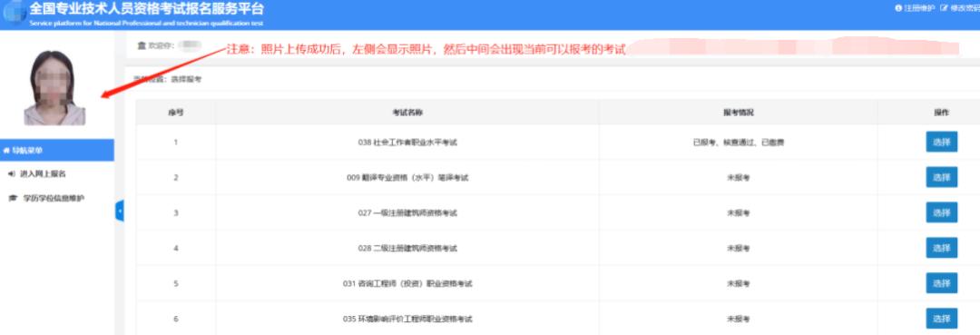Click the 报考情况 column header

(738, 113)
